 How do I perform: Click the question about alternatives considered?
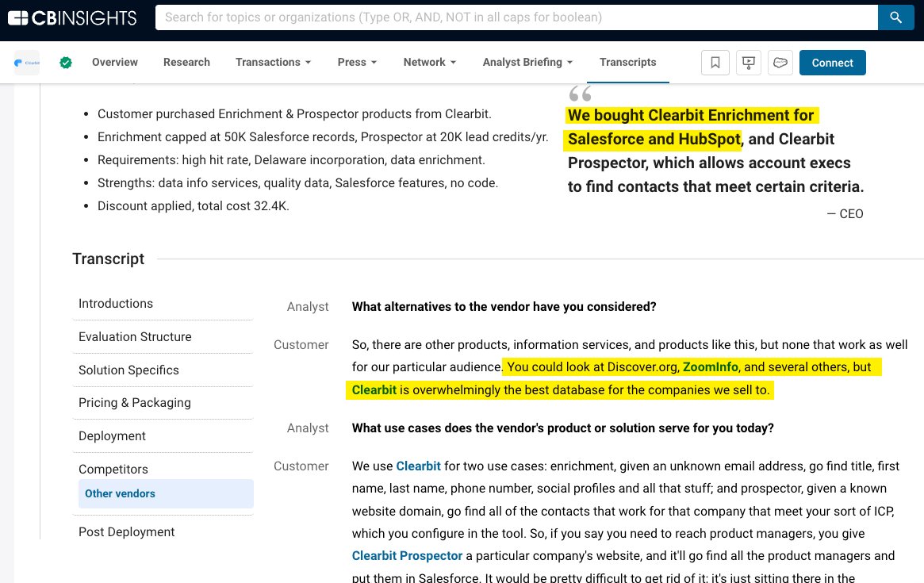coord(504,306)
